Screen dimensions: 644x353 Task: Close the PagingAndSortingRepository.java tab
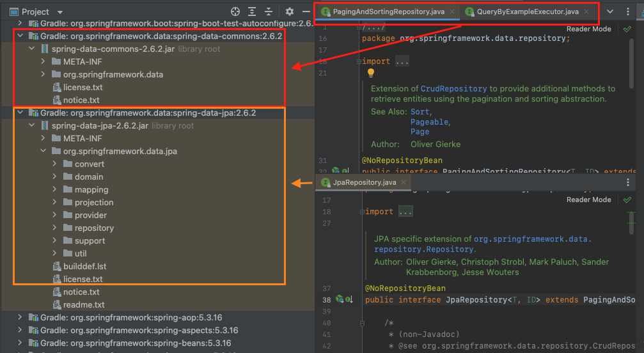[452, 12]
